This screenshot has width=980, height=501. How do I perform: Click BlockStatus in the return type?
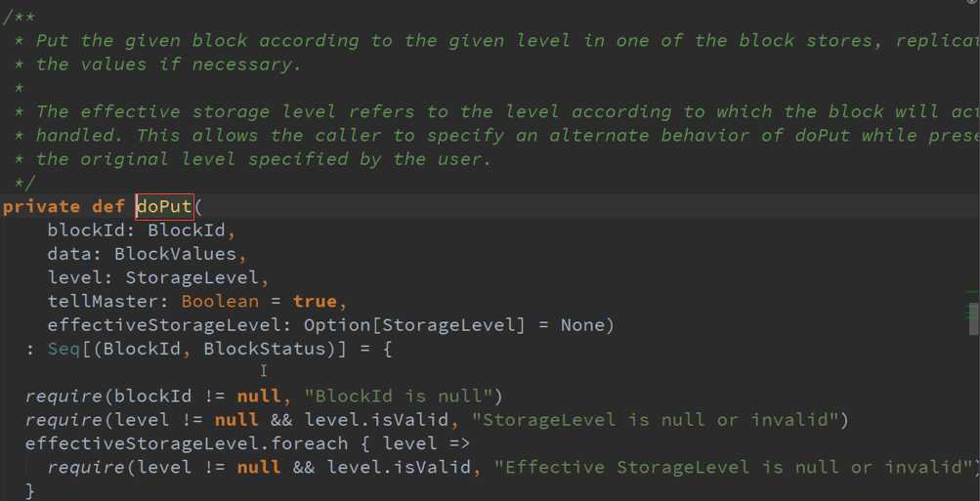point(265,349)
